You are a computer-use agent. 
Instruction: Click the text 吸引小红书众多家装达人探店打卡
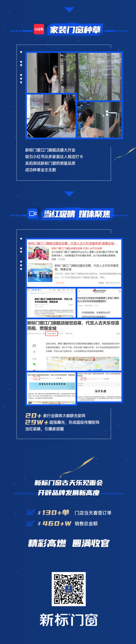tap(54, 157)
